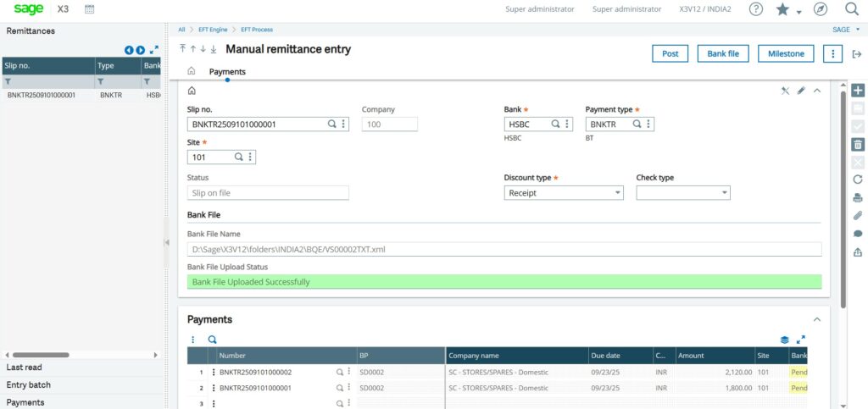Click the Site input field
The width and height of the screenshot is (868, 409).
click(x=209, y=158)
